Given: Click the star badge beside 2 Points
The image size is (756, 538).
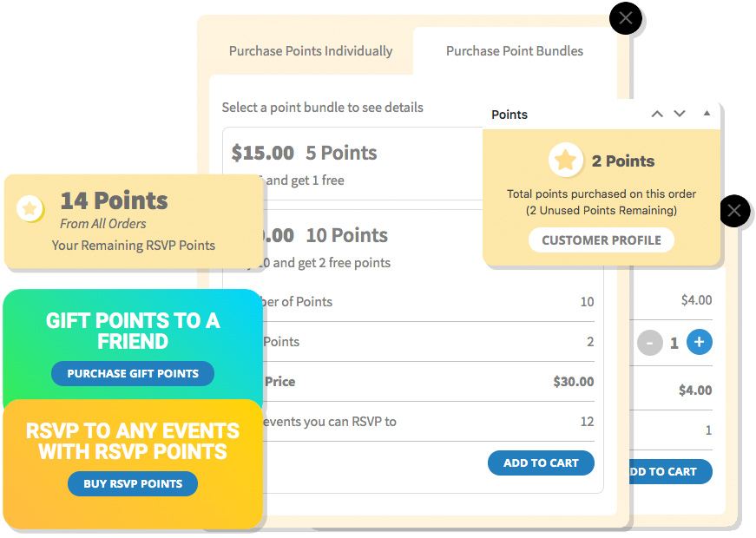Looking at the screenshot, I should [x=566, y=160].
